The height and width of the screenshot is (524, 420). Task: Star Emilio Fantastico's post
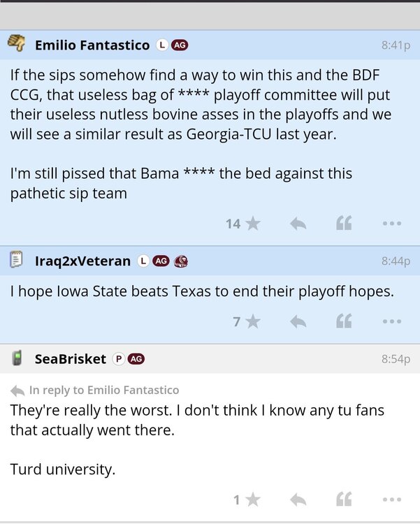pyautogui.click(x=252, y=224)
